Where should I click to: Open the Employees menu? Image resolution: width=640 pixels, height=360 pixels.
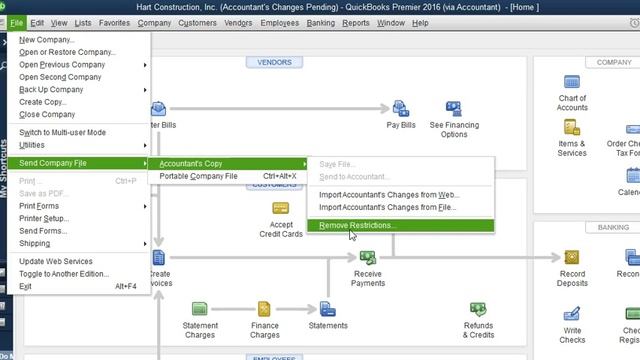click(x=280, y=23)
